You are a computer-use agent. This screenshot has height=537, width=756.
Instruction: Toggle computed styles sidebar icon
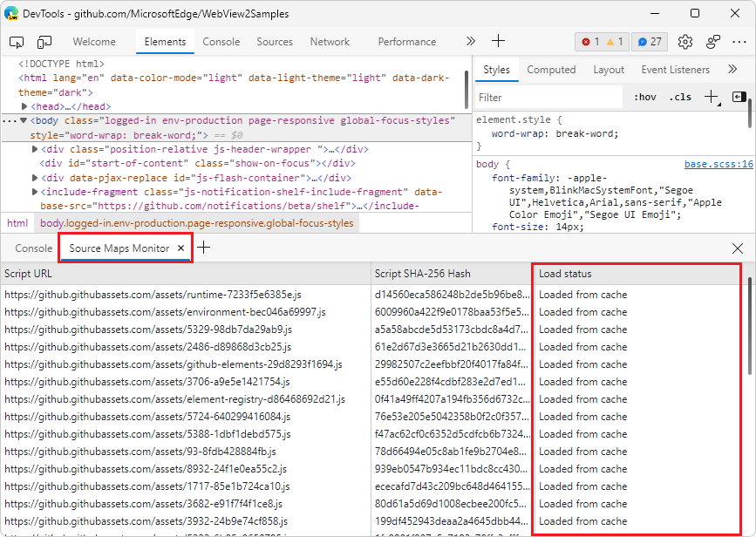739,97
